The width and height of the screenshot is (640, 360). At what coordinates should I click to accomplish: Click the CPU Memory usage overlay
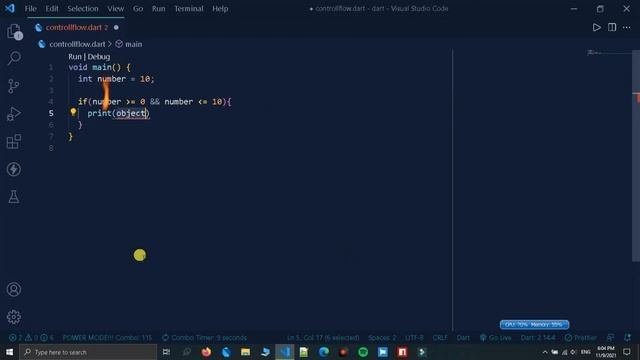pos(534,324)
